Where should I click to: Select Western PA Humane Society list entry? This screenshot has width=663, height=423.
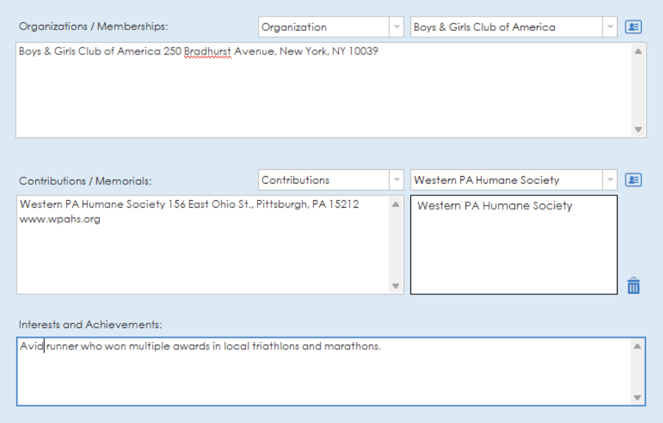pos(494,206)
